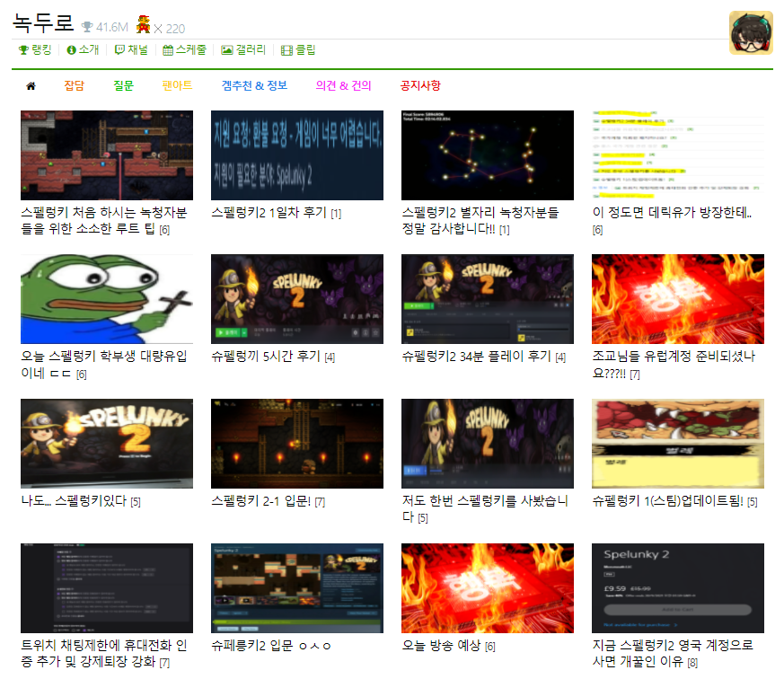Go to board home via house icon
The width and height of the screenshot is (784, 679).
[31, 86]
